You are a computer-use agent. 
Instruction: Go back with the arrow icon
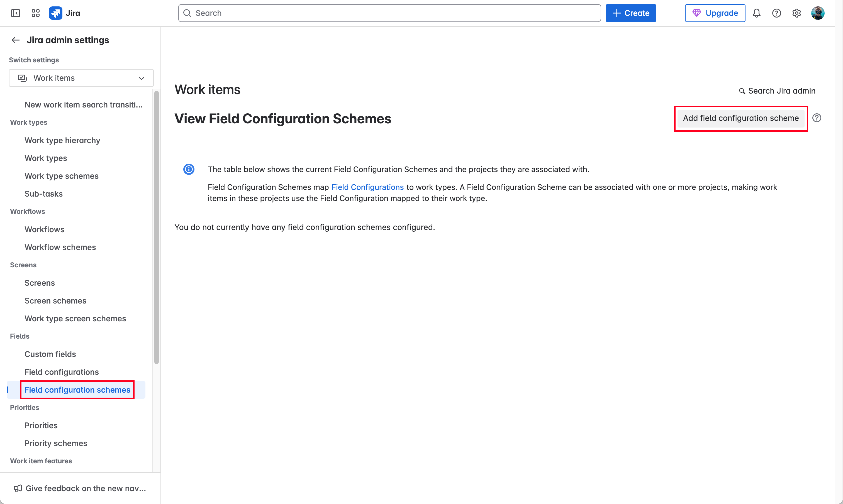[x=16, y=40]
